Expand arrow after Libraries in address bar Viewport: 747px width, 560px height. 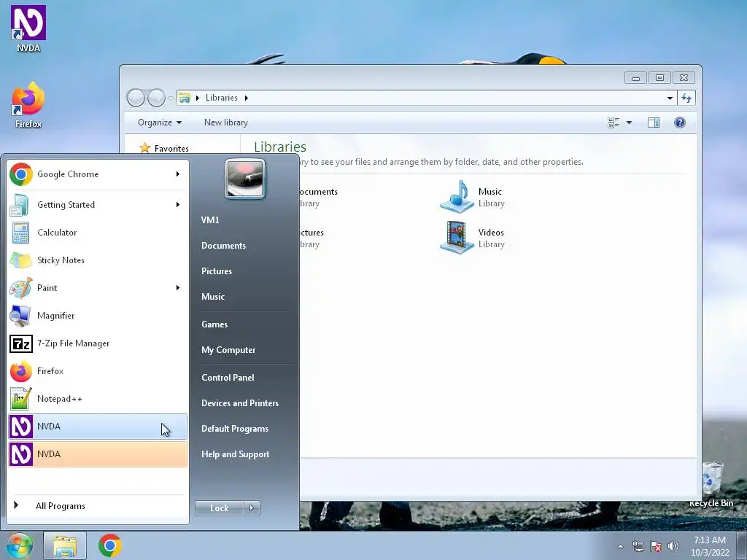coord(247,98)
